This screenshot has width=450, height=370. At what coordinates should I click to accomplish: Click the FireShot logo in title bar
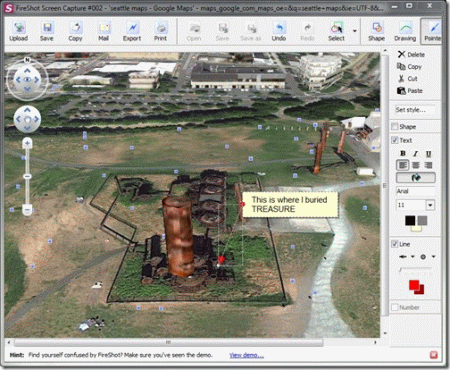(x=8, y=7)
